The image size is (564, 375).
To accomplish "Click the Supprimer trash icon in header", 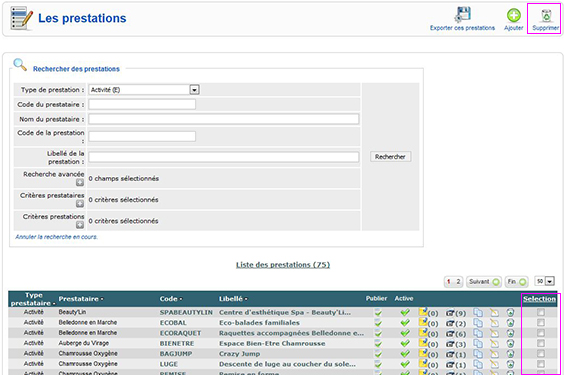I will pos(546,16).
